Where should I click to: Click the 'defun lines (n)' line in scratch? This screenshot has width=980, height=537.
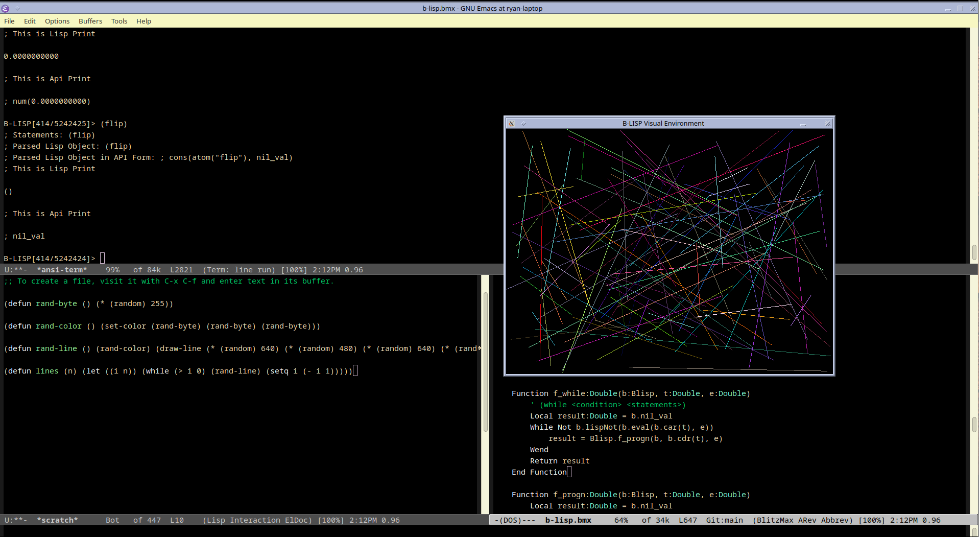click(x=178, y=371)
